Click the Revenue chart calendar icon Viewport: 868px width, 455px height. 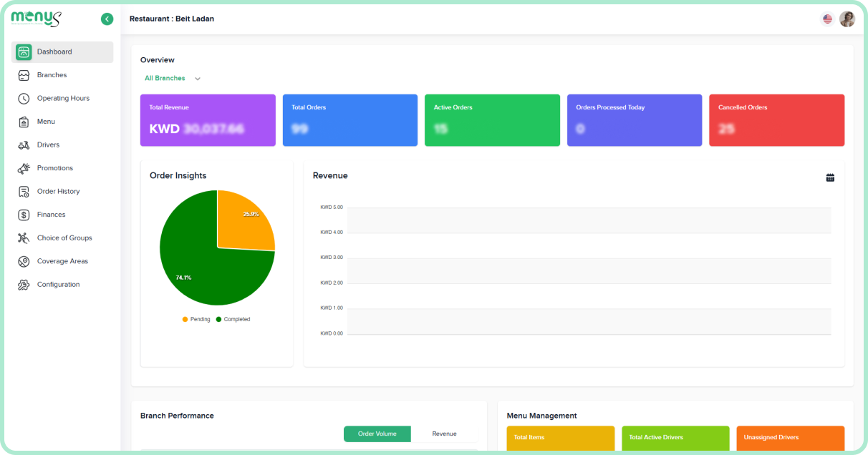pos(830,177)
